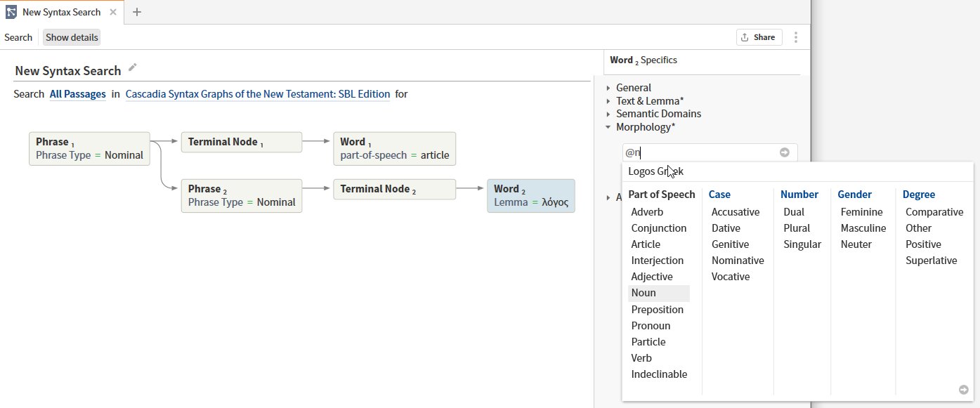Image resolution: width=980 pixels, height=408 pixels.
Task: Select Feminine gender
Action: (861, 212)
